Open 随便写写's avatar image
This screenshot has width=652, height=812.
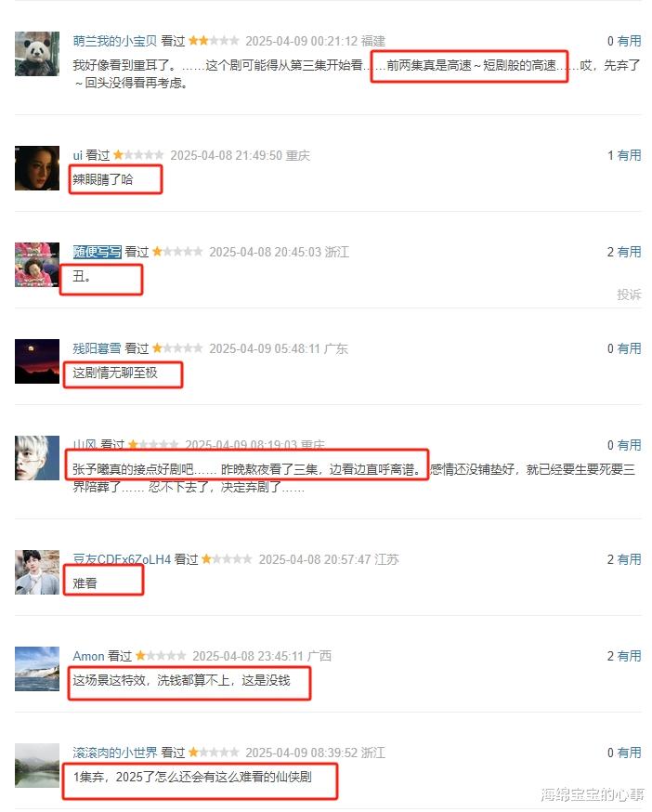(x=37, y=265)
